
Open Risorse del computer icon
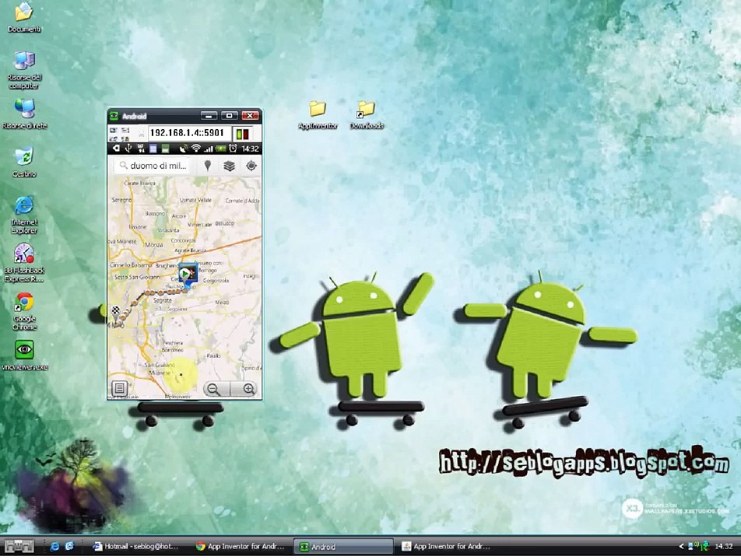point(24,70)
